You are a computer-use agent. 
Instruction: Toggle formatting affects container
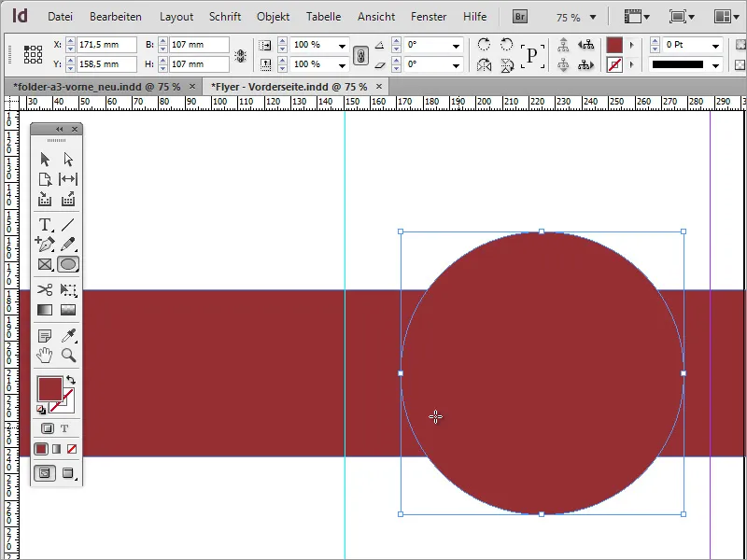(x=48, y=428)
